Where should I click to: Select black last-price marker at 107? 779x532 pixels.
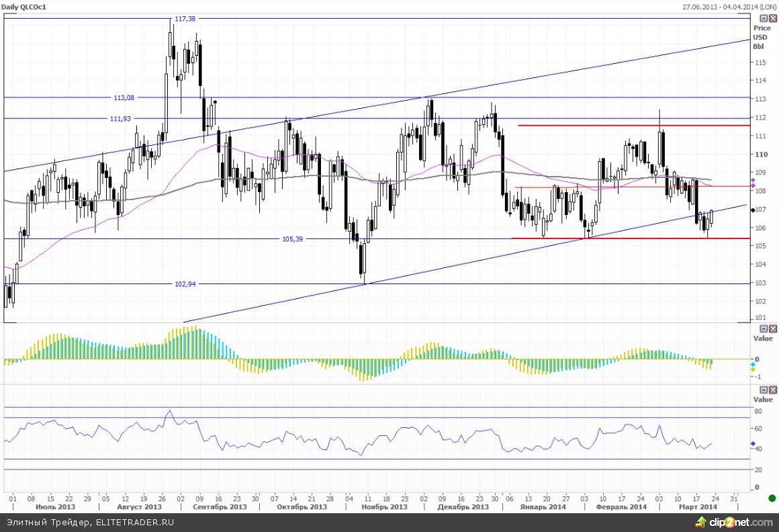[753, 210]
